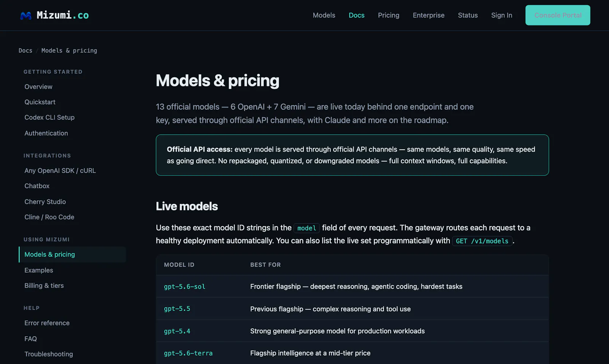609x364 pixels.
Task: Navigate to Docs breadcrumb
Action: click(26, 51)
